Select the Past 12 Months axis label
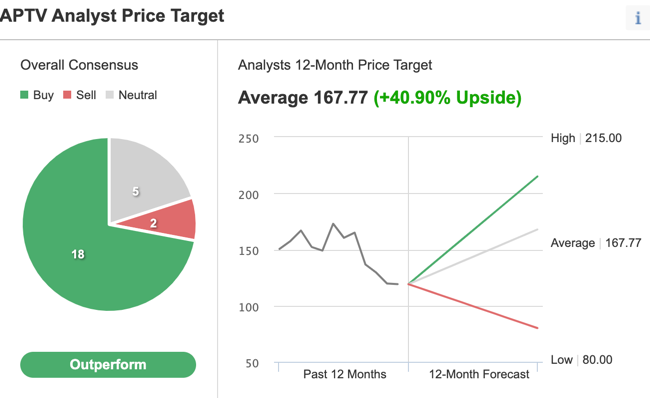 pyautogui.click(x=344, y=374)
